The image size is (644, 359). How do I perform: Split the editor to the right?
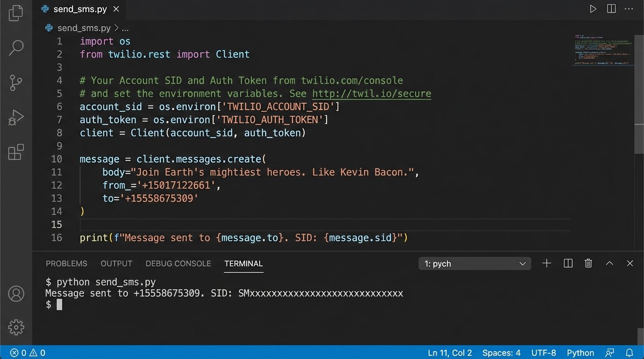[x=611, y=9]
